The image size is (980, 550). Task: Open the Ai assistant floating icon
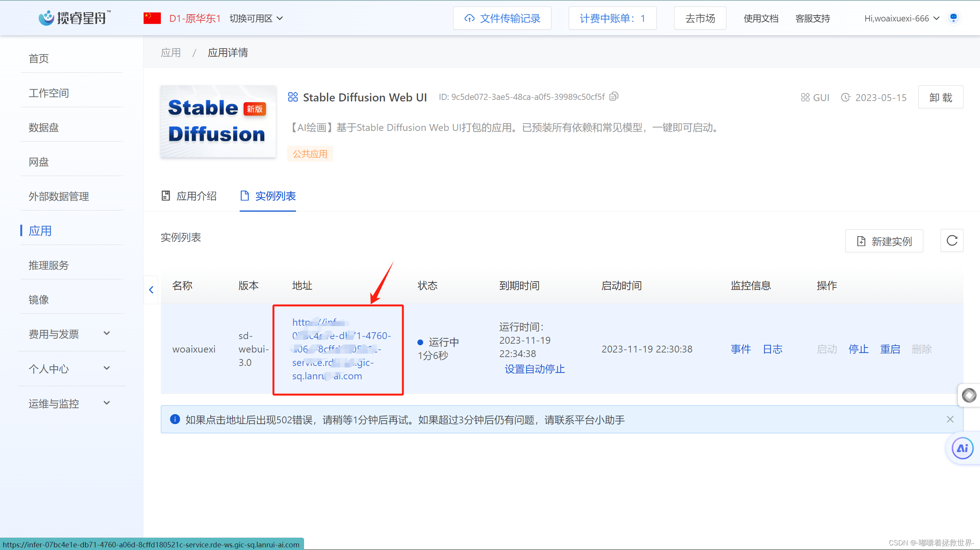pyautogui.click(x=962, y=448)
